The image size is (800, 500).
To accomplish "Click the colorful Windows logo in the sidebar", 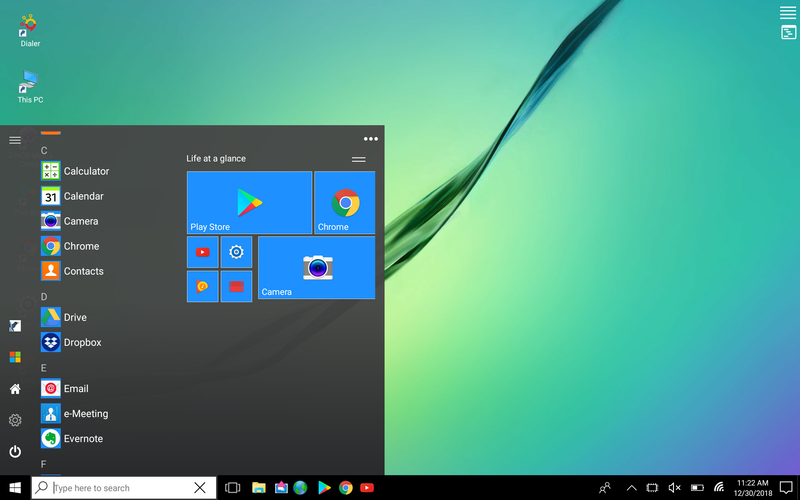I will (x=15, y=357).
